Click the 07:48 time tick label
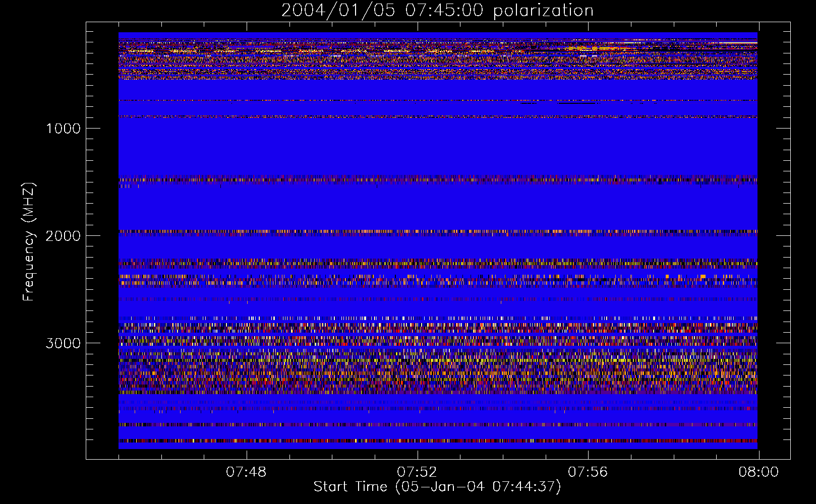The height and width of the screenshot is (504, 816). click(x=246, y=472)
